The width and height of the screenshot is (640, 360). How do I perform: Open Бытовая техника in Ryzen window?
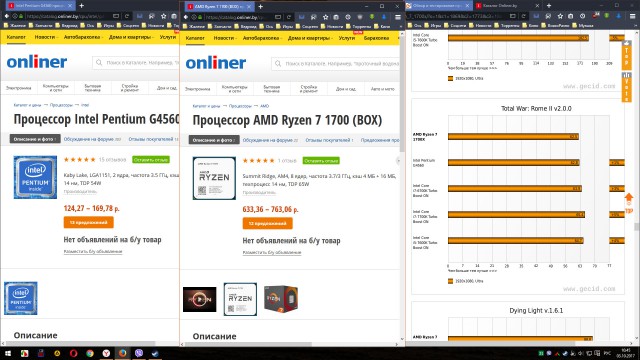(x=271, y=89)
